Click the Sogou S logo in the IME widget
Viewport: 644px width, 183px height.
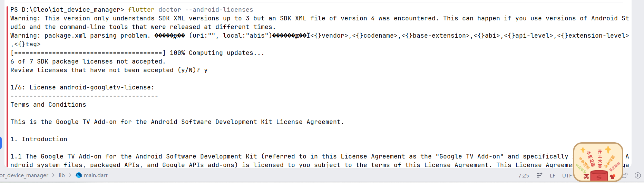click(599, 176)
